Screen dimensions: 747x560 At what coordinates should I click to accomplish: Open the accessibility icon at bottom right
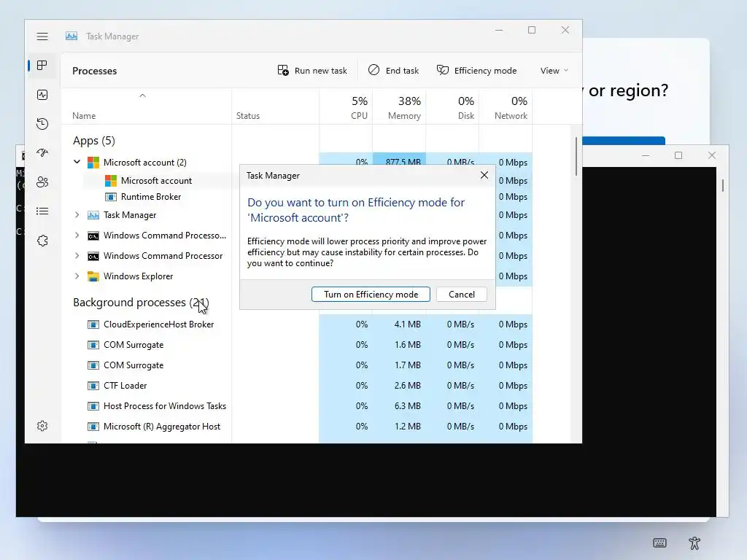(x=694, y=542)
